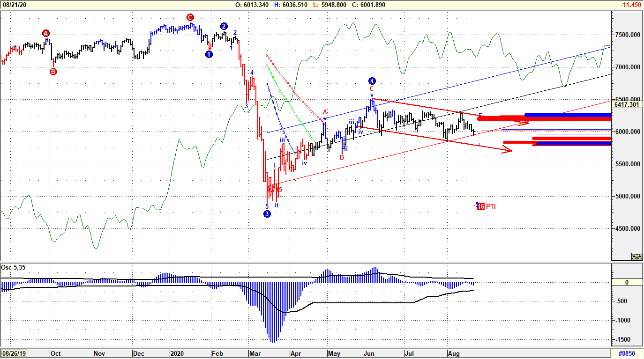Click the Apr label on time axis
This screenshot has width=644, height=359.
point(296,354)
